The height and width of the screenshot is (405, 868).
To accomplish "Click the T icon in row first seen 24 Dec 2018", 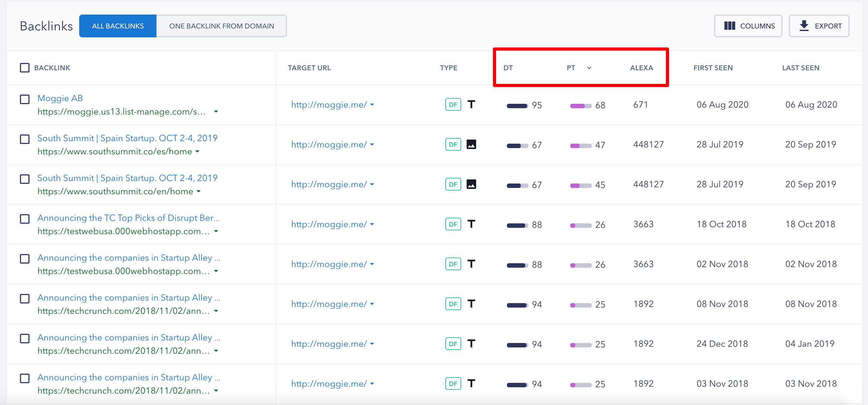I will point(471,344).
